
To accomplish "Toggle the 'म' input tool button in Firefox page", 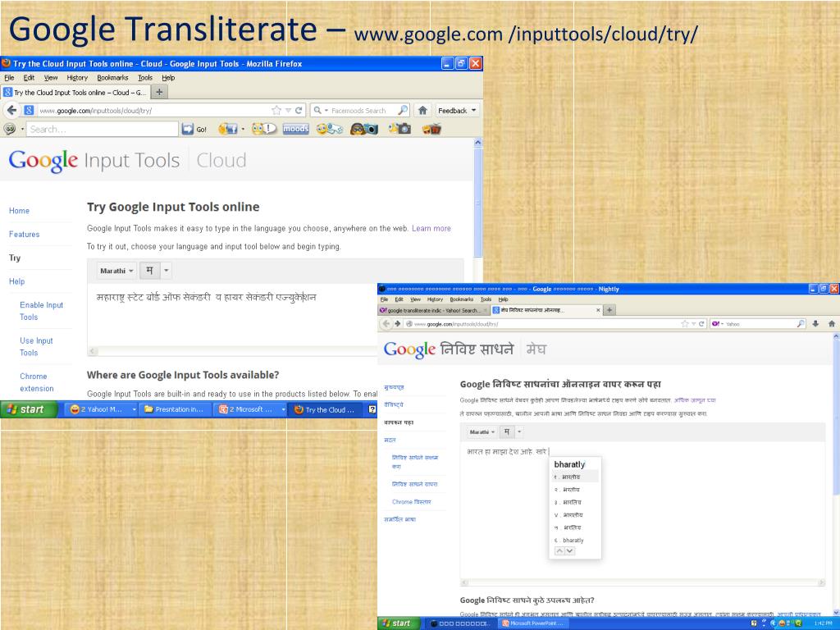I will [x=150, y=271].
